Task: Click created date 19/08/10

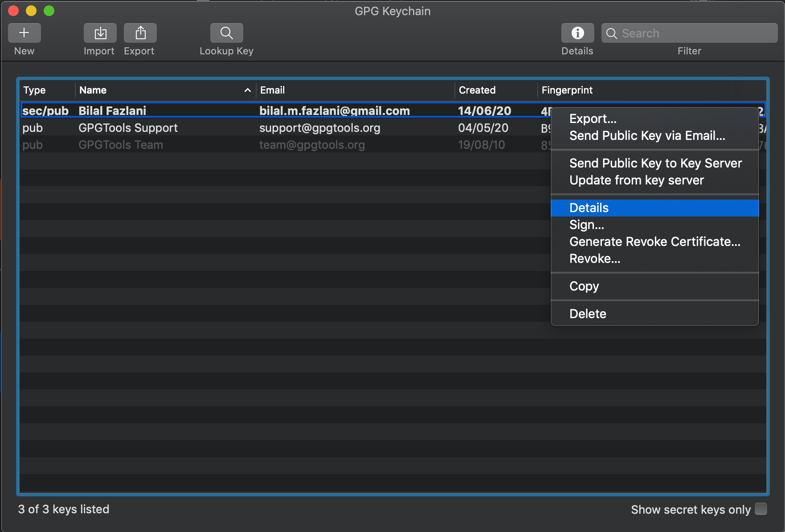Action: point(482,145)
